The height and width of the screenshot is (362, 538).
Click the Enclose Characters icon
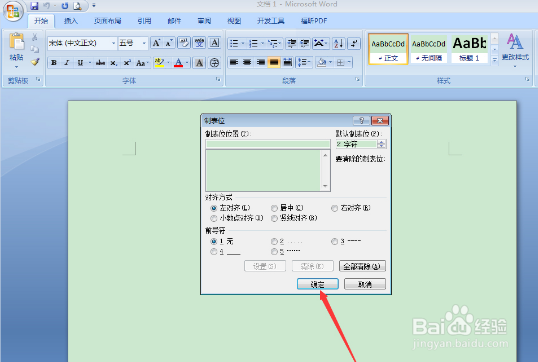tap(214, 63)
